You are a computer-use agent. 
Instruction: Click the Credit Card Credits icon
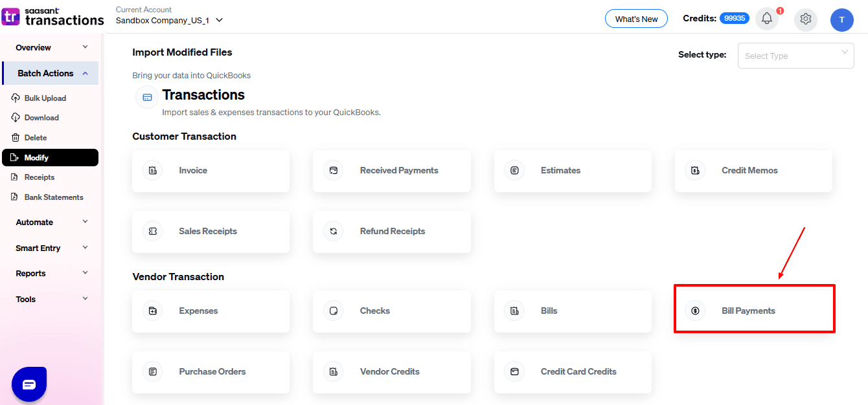514,372
